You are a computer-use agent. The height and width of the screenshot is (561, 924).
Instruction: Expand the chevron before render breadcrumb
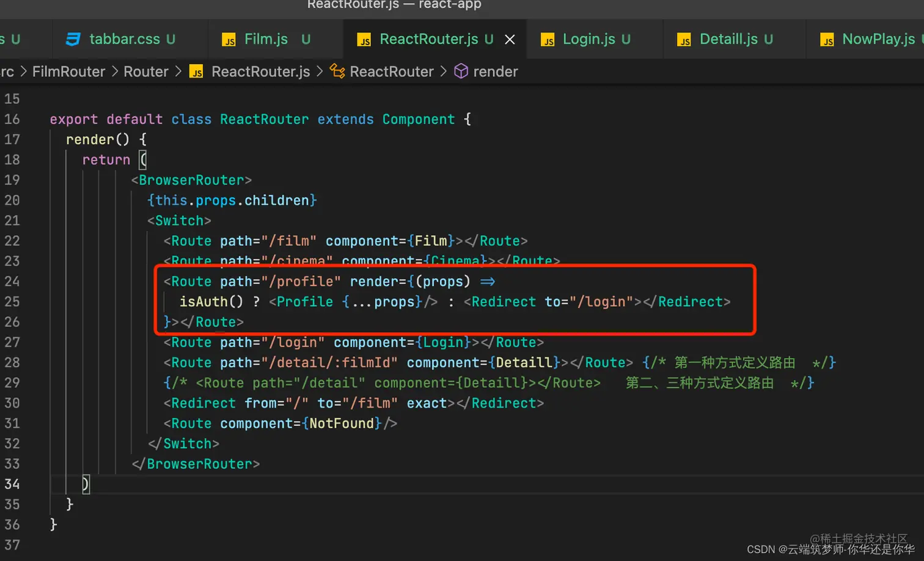(444, 71)
